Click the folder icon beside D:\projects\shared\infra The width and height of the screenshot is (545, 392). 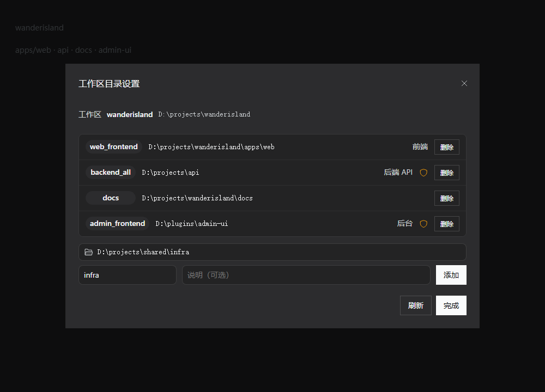click(x=89, y=252)
